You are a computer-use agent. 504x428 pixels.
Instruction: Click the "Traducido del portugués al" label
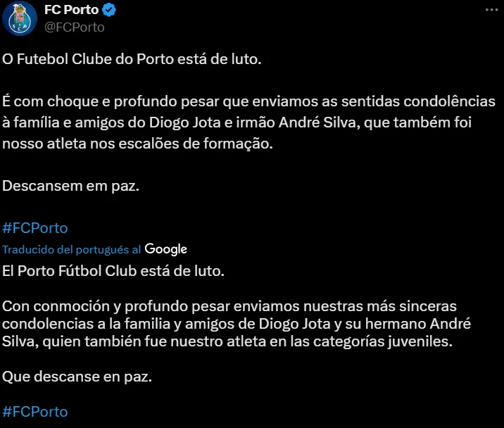coord(72,250)
